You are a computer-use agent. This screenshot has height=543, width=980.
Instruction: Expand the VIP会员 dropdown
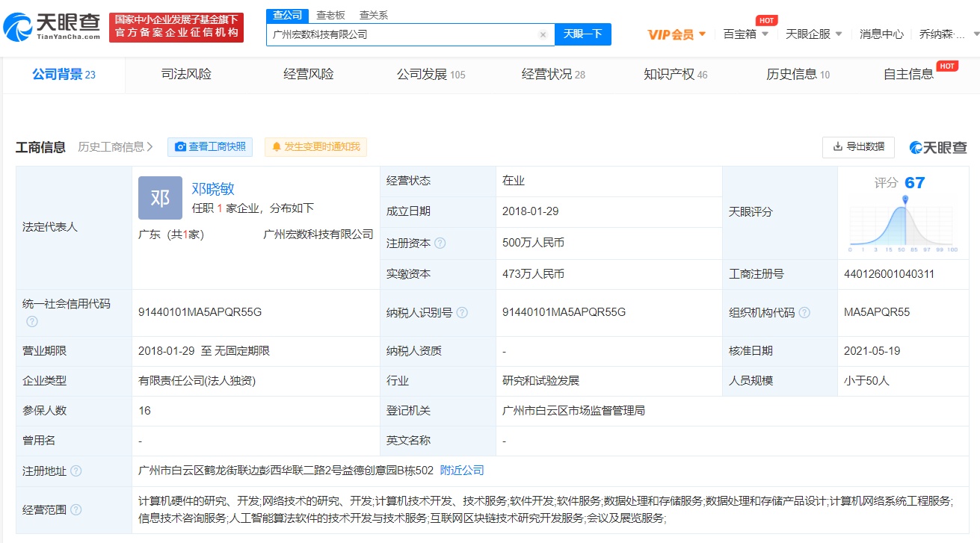[x=677, y=34]
